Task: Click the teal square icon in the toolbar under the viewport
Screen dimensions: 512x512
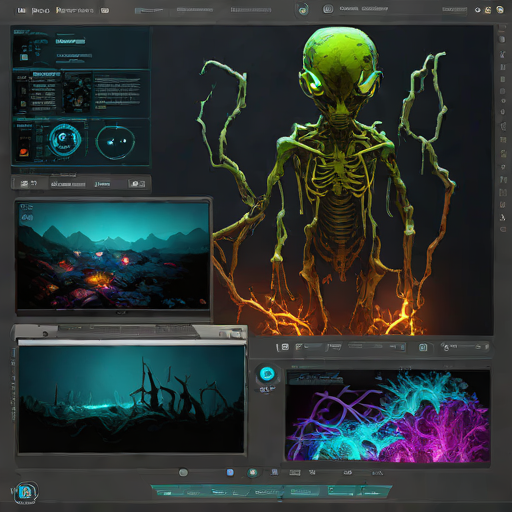Action: 423,347
